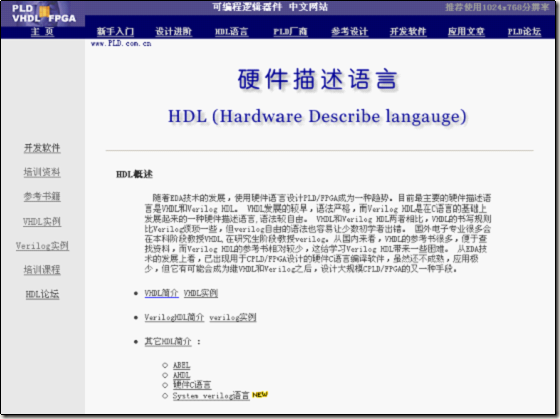The height and width of the screenshot is (419, 560).
Task: Visit the HDL论坛 sidebar link
Action: [x=42, y=294]
